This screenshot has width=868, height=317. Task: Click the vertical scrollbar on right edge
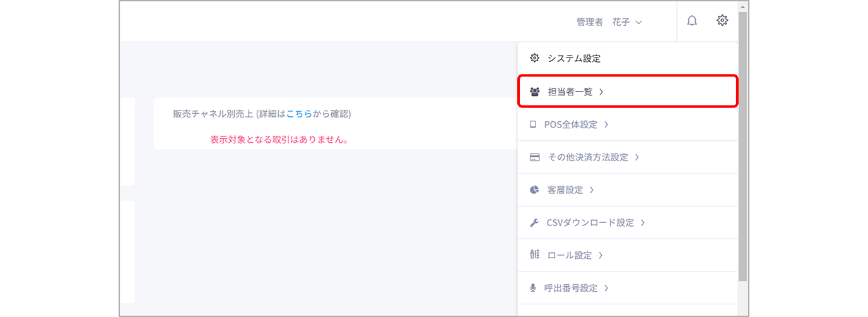tap(743, 145)
